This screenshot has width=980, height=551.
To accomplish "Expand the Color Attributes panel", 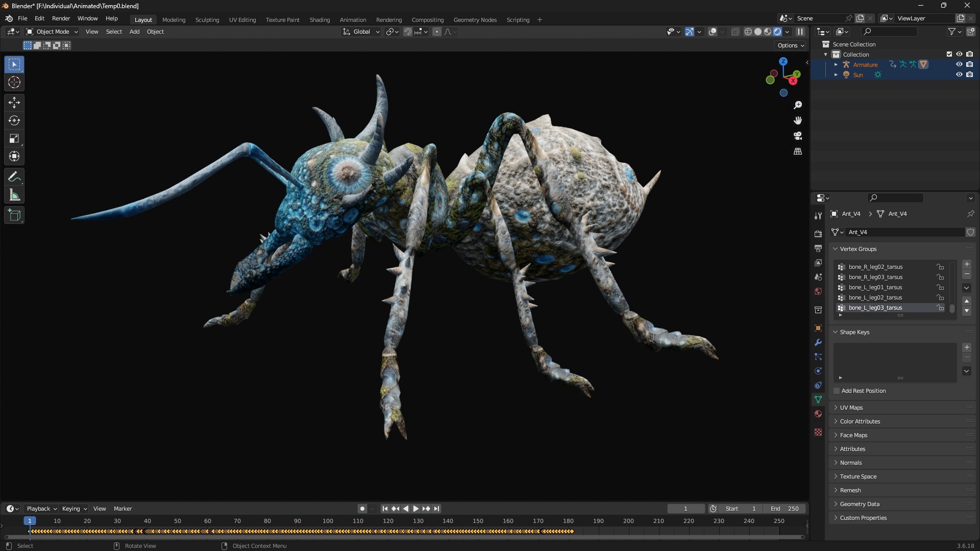I will (902, 421).
